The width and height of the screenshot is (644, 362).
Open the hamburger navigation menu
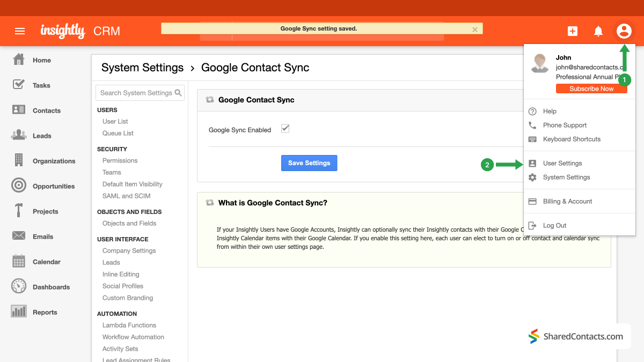pyautogui.click(x=20, y=31)
